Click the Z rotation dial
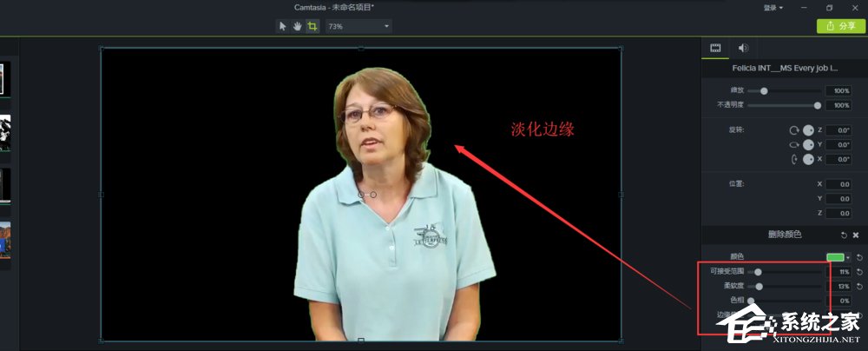This screenshot has width=868, height=351. click(808, 130)
